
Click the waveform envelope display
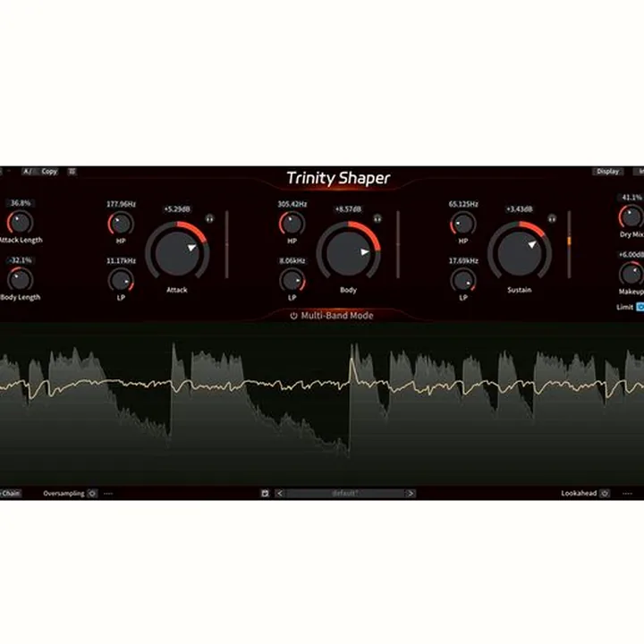coord(322,404)
